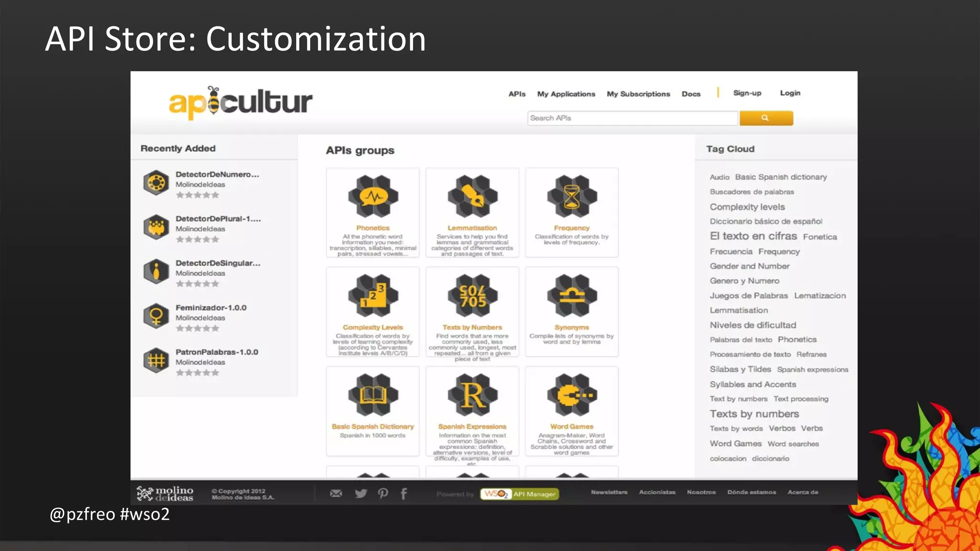This screenshot has height=551, width=980.
Task: Open the 'Dónde estamos' footer link
Action: pyautogui.click(x=751, y=492)
